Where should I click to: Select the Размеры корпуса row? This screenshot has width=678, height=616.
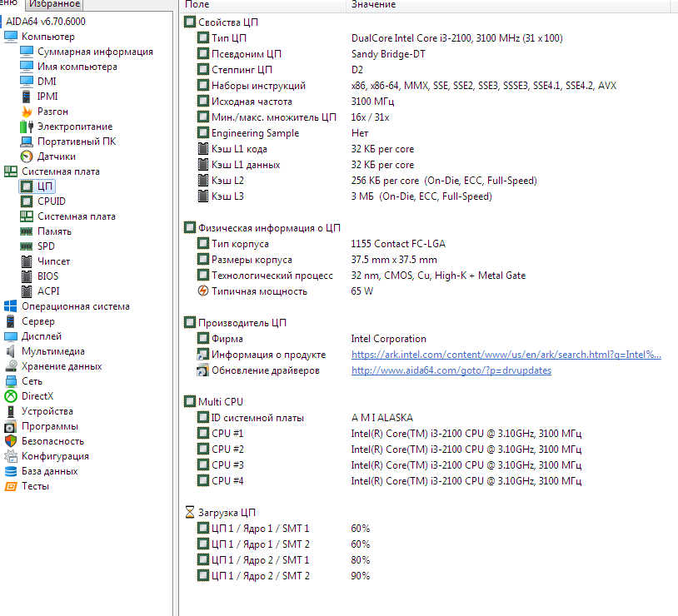click(317, 260)
